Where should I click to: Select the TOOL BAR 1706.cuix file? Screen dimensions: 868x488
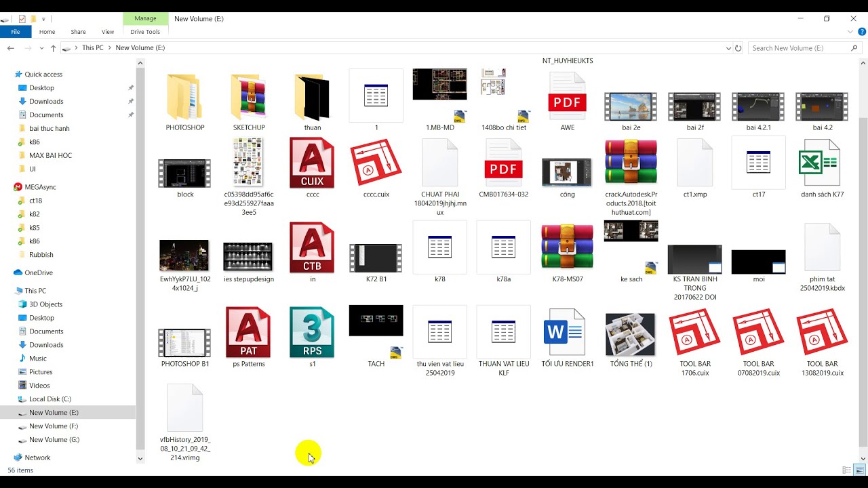(695, 332)
